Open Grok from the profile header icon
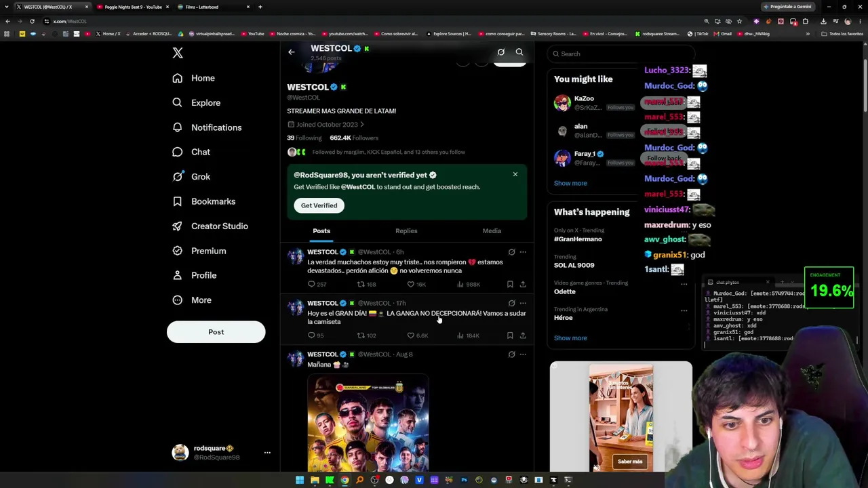 [x=501, y=52]
